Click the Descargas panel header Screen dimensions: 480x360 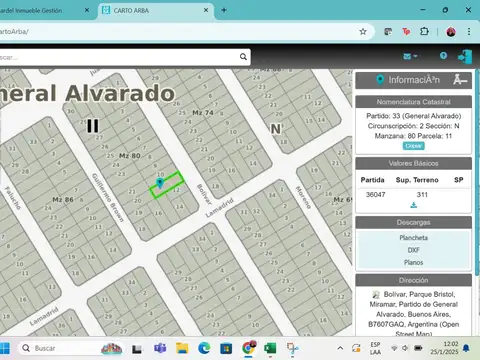(x=413, y=222)
